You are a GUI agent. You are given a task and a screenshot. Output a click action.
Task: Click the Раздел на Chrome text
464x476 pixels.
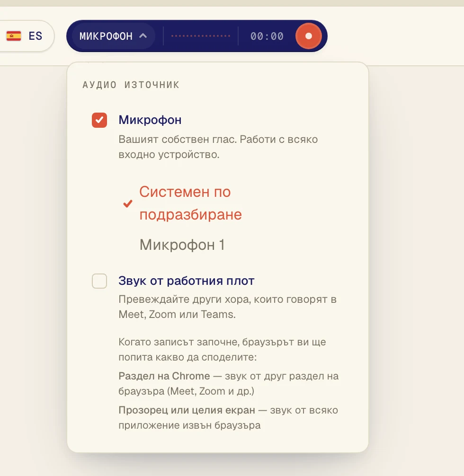click(164, 376)
